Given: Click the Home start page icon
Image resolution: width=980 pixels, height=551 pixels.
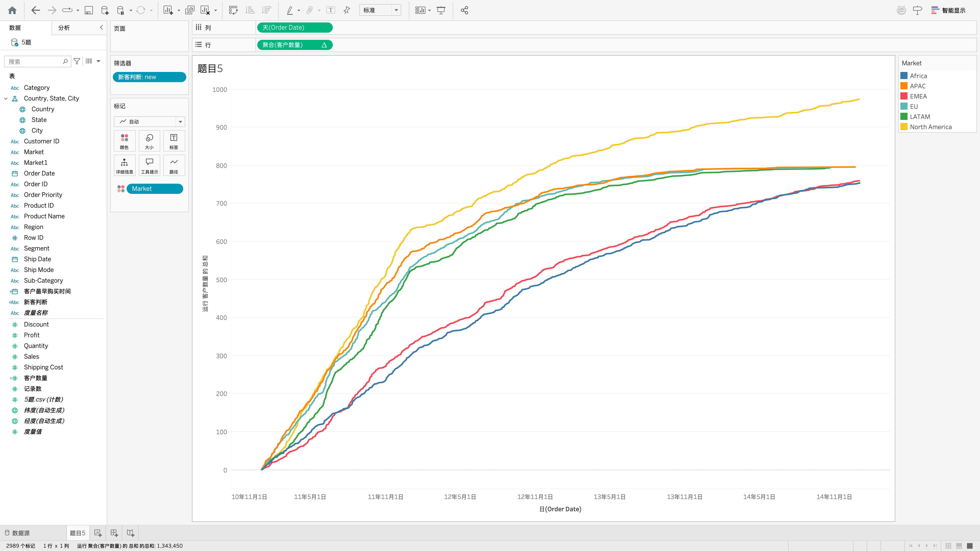Looking at the screenshot, I should (x=12, y=10).
